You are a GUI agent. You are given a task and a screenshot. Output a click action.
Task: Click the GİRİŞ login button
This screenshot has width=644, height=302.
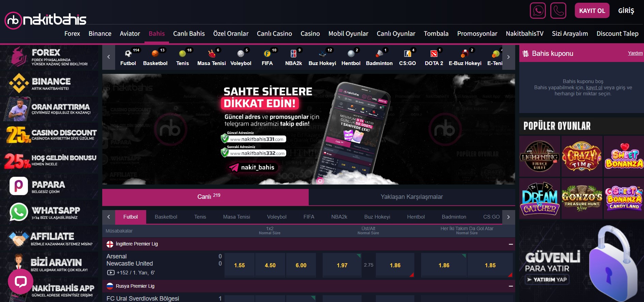click(x=626, y=11)
